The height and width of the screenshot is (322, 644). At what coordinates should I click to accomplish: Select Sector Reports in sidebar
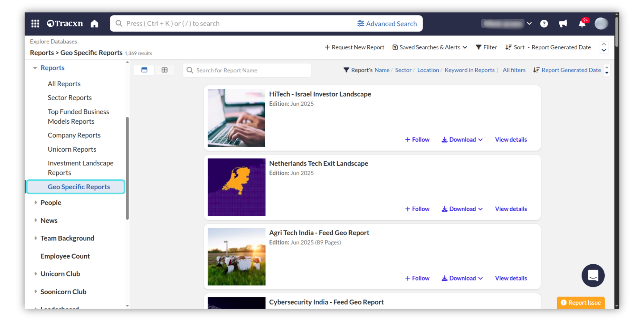click(x=69, y=98)
